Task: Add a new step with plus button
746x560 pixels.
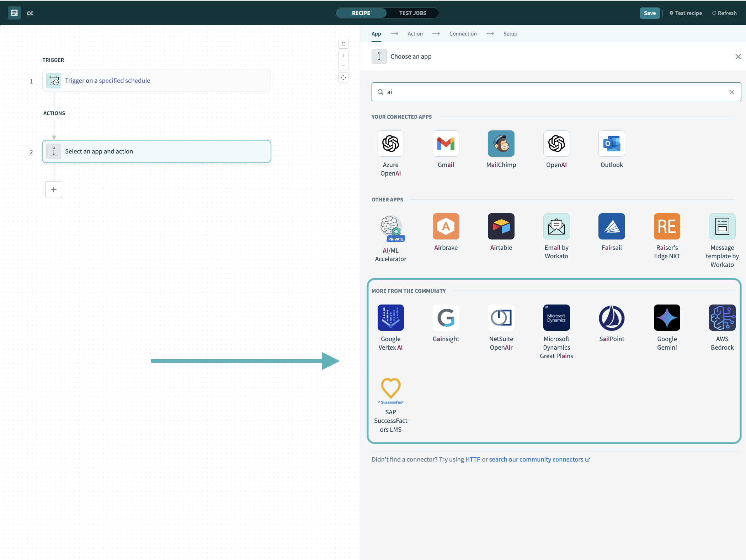Action: pyautogui.click(x=54, y=190)
